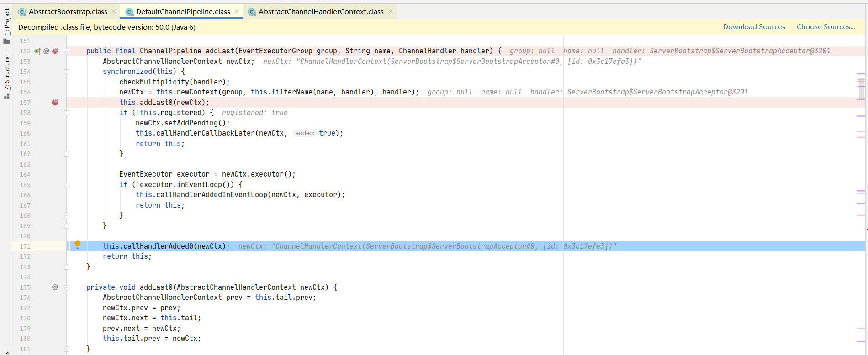Image resolution: width=868 pixels, height=355 pixels.
Task: Open the Z: Structure tool window
Action: [6, 73]
